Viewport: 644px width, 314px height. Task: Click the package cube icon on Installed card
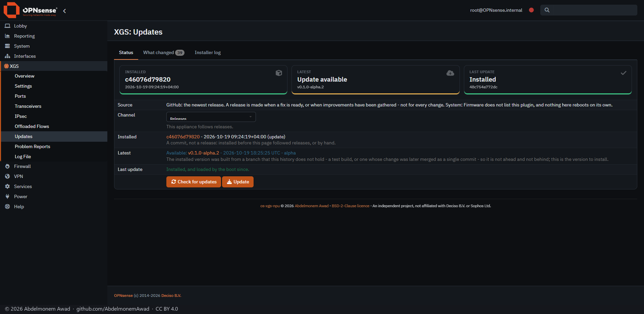279,73
